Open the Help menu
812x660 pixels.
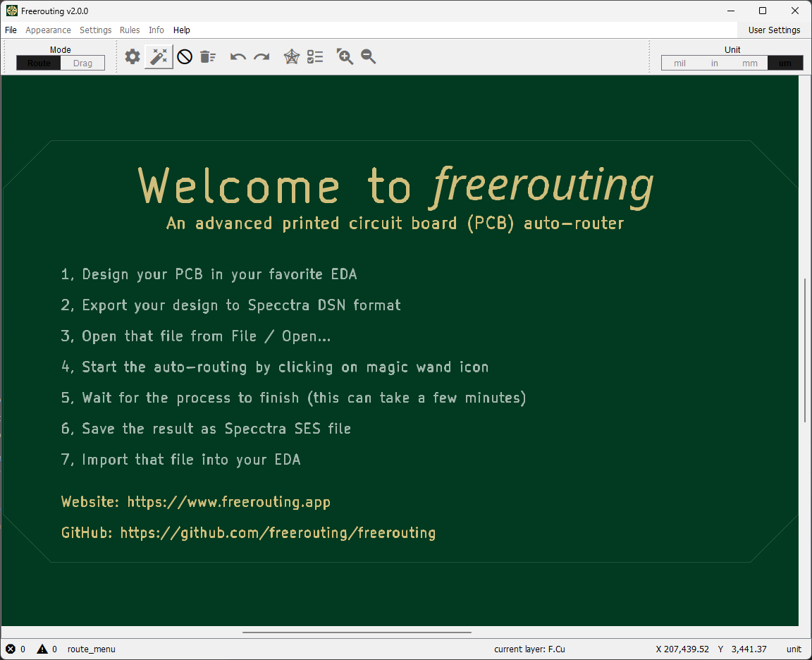click(182, 30)
